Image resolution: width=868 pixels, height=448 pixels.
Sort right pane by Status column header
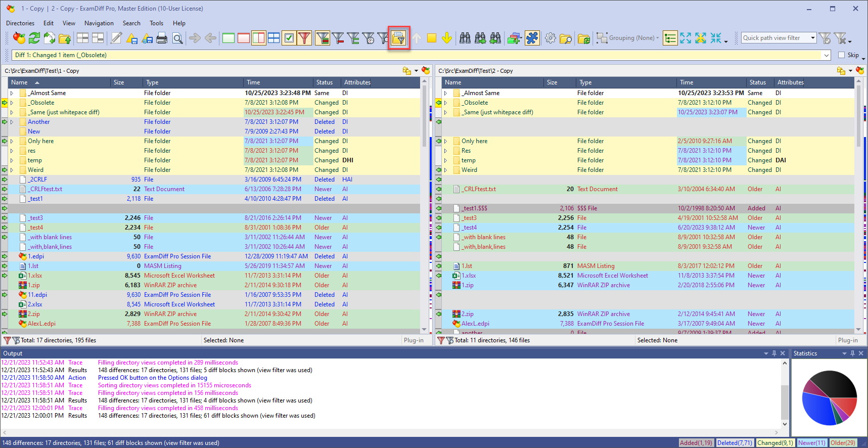click(760, 82)
